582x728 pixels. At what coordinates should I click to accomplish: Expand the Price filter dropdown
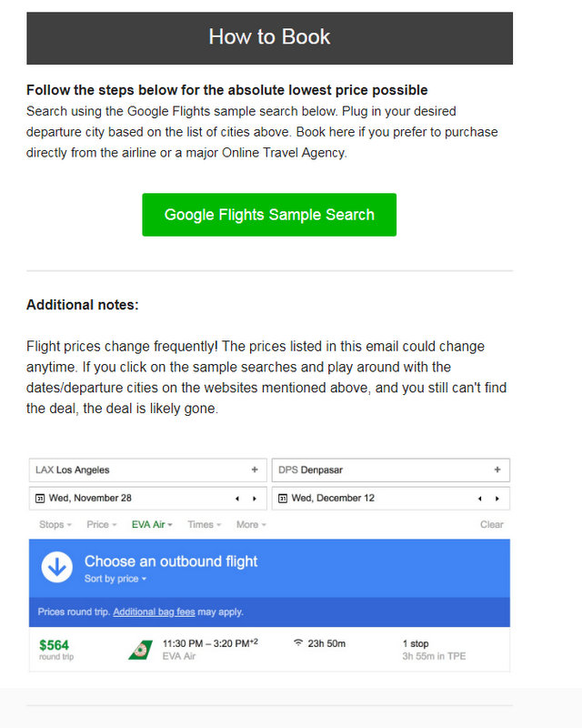[x=101, y=525]
